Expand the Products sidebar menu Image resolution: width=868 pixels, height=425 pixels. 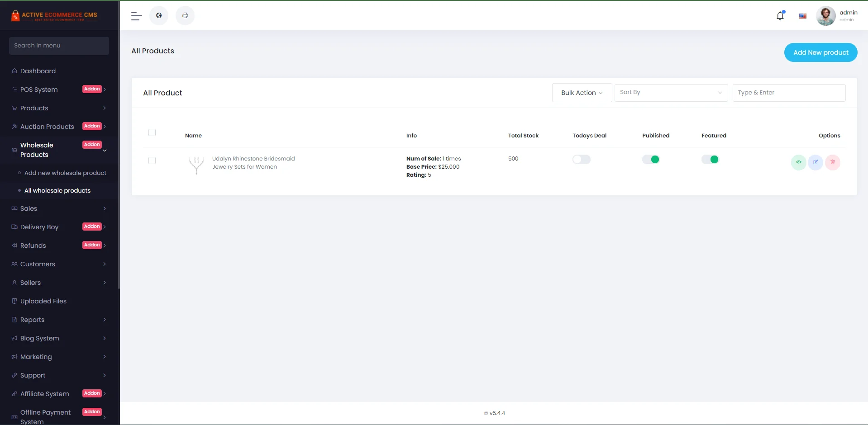tap(59, 108)
